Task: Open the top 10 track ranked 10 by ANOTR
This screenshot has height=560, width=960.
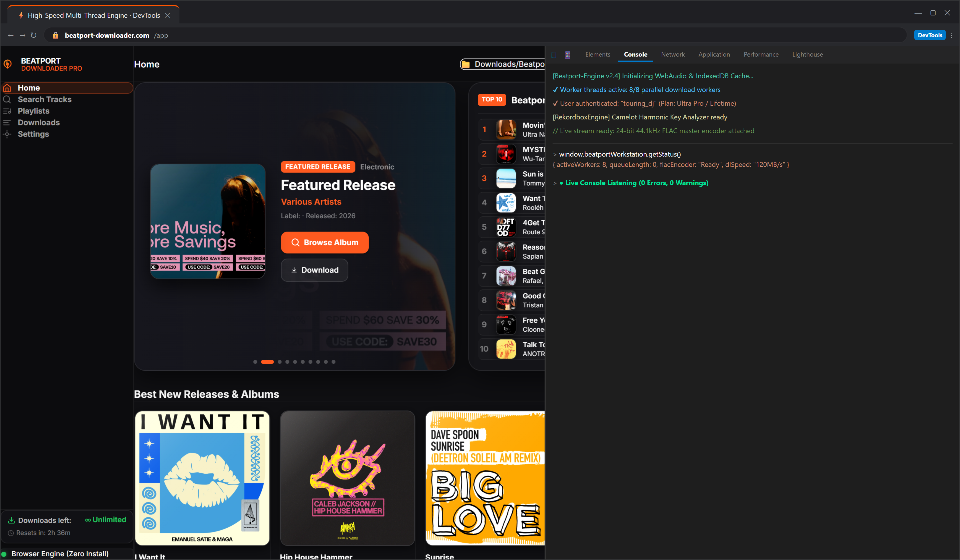Action: point(511,349)
